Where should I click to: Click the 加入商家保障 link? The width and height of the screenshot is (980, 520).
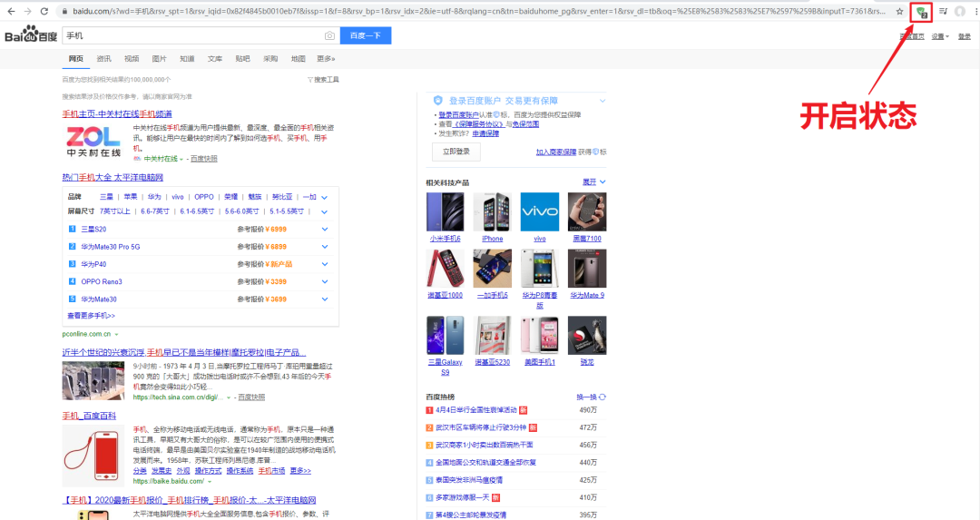tap(556, 152)
